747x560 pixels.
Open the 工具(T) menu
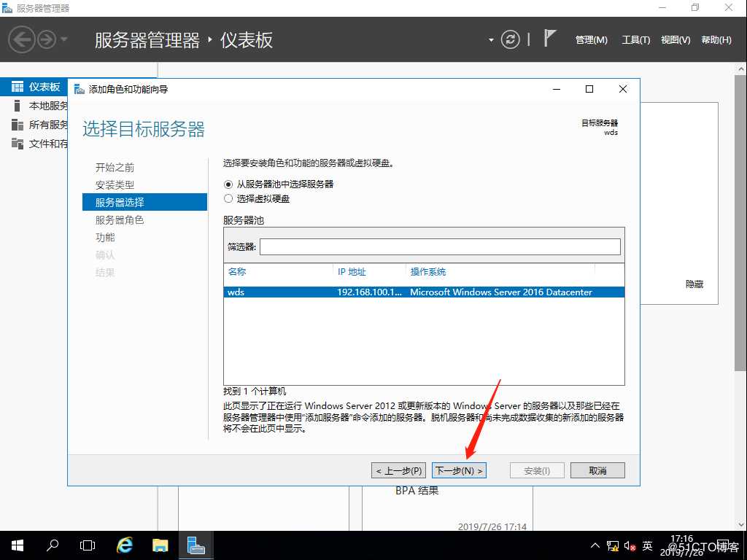coord(635,40)
